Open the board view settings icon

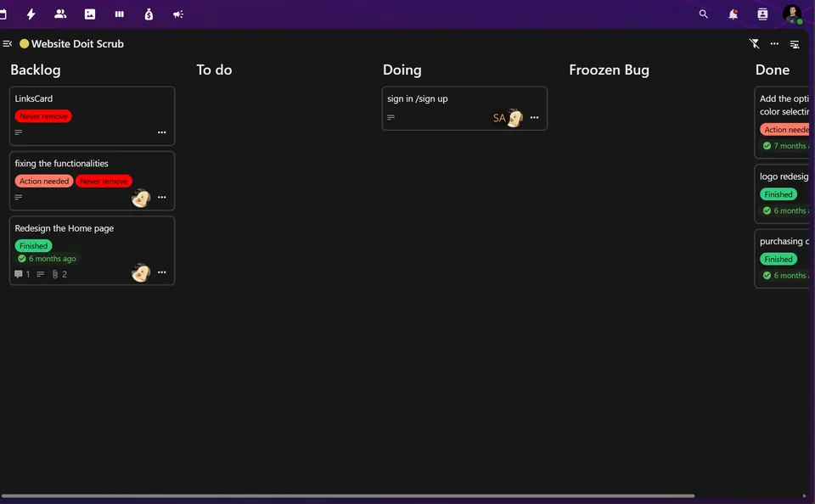pos(795,44)
